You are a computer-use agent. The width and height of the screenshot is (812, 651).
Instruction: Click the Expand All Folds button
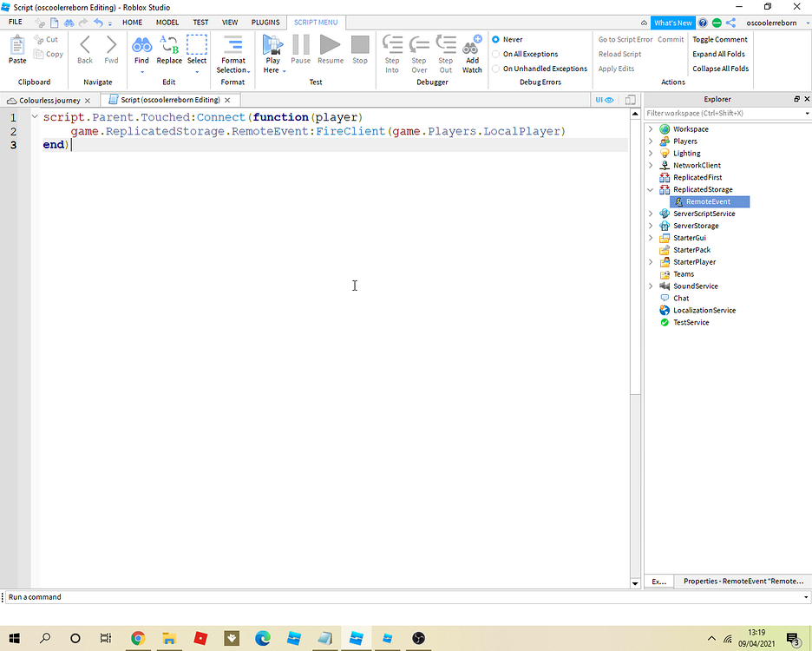click(x=719, y=54)
